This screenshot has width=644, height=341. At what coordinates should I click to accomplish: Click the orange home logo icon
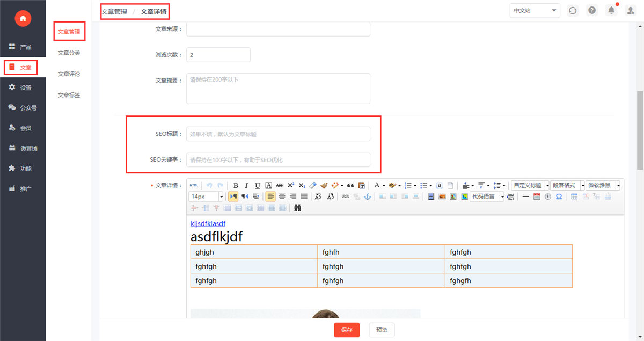click(23, 19)
